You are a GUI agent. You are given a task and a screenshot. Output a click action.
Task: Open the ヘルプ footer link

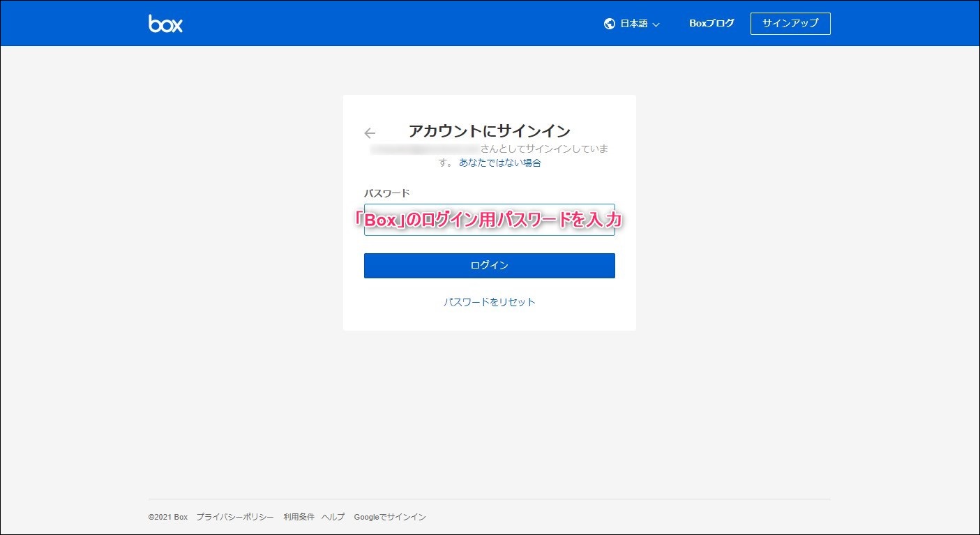point(333,517)
